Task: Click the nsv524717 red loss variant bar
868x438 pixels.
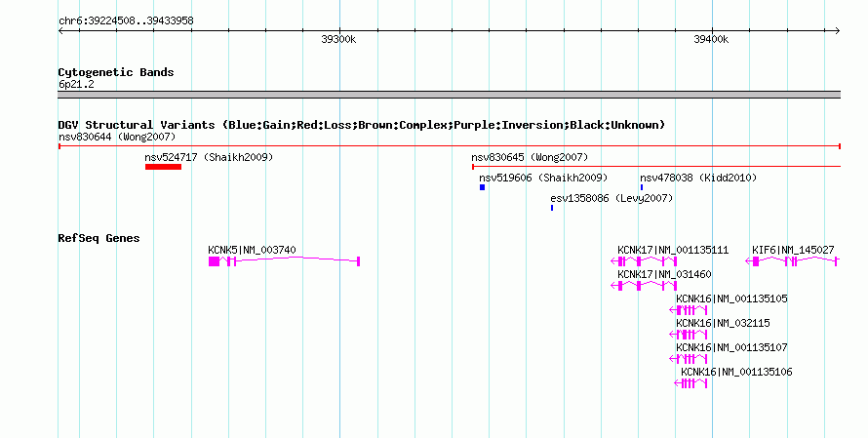Action: (163, 167)
